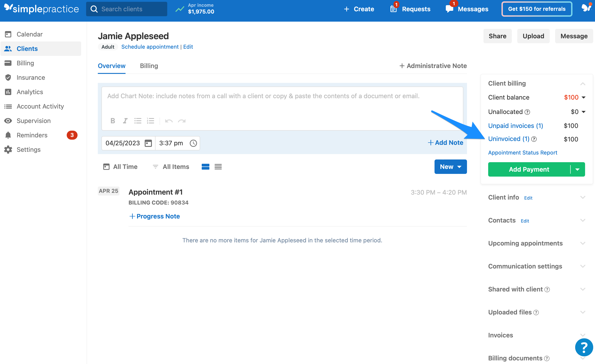This screenshot has width=595, height=364.
Task: Open Calendar from the sidebar
Action: [41, 34]
